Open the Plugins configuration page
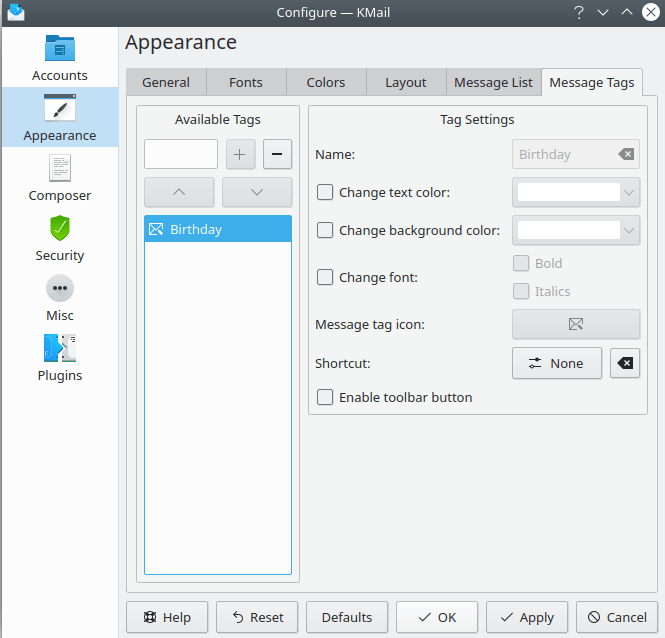Viewport: 665px width, 638px height. tap(60, 358)
